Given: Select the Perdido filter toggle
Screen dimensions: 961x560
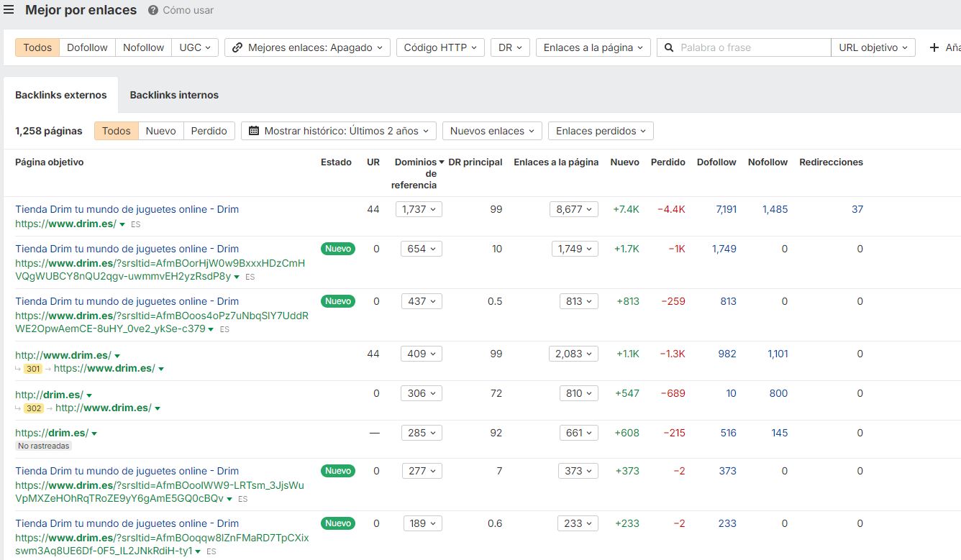Looking at the screenshot, I should pyautogui.click(x=209, y=130).
